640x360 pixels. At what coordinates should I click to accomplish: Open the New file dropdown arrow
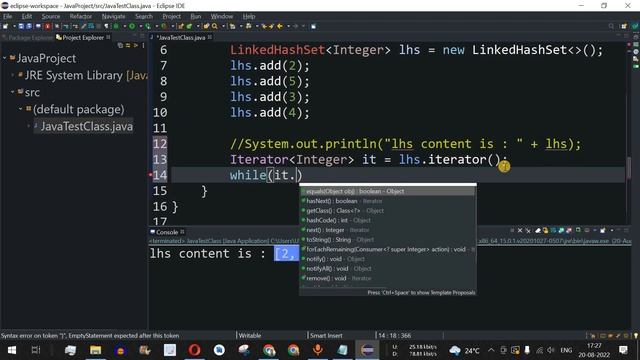pyautogui.click(x=14, y=26)
